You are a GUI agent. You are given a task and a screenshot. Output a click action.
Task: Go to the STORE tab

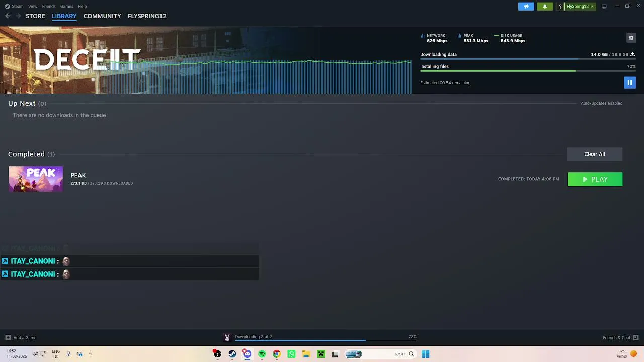tap(35, 16)
